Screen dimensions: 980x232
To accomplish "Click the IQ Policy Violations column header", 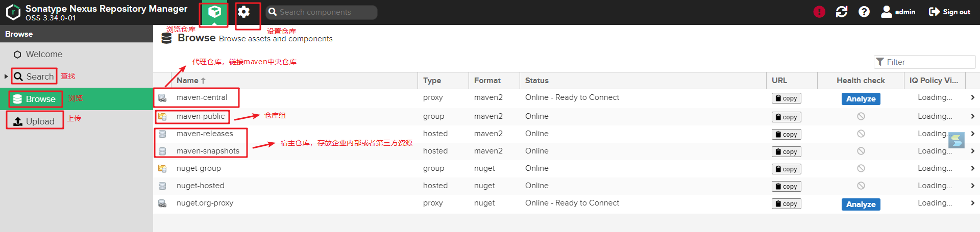I will [x=935, y=81].
